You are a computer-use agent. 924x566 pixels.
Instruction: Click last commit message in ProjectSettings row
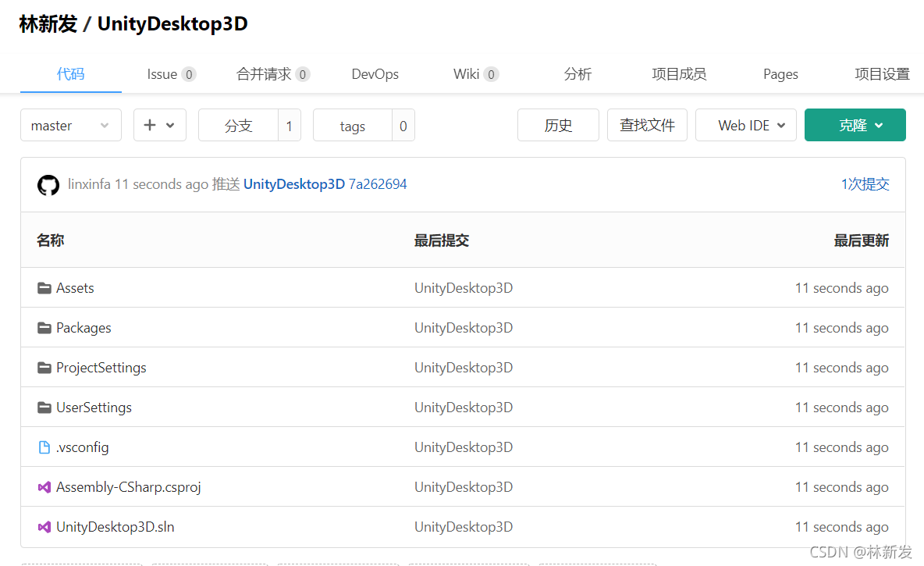click(464, 368)
